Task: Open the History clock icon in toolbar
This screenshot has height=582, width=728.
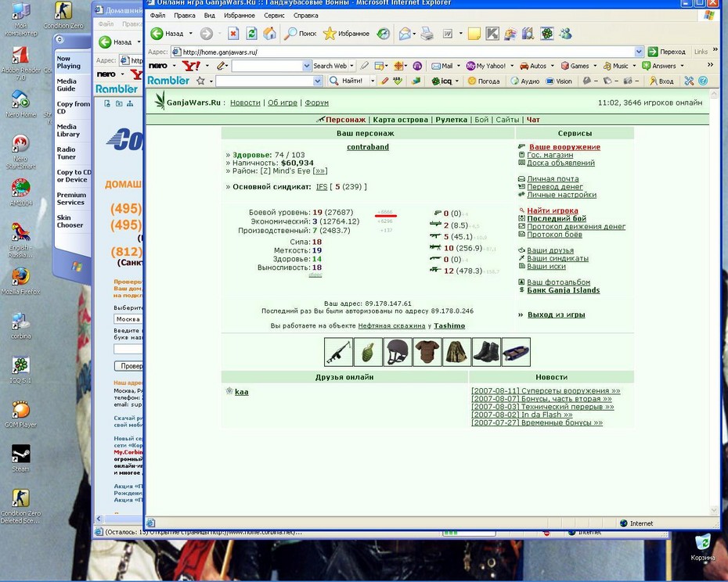Action: point(384,34)
